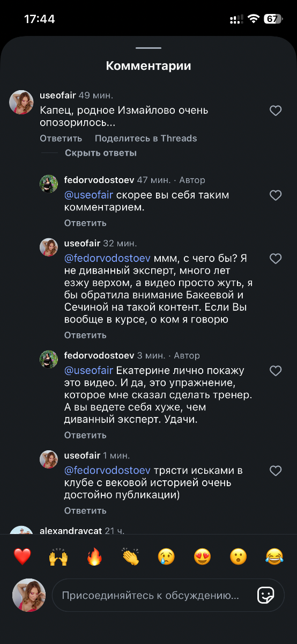Tap Ответить under the top comment
The height and width of the screenshot is (644, 297).
pyautogui.click(x=61, y=138)
